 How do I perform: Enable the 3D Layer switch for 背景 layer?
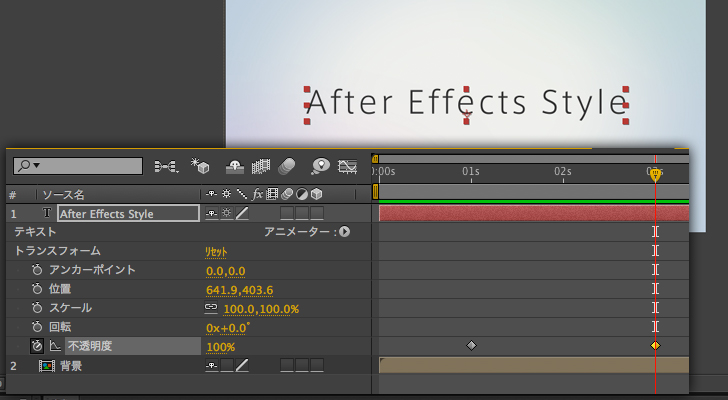[x=317, y=366]
